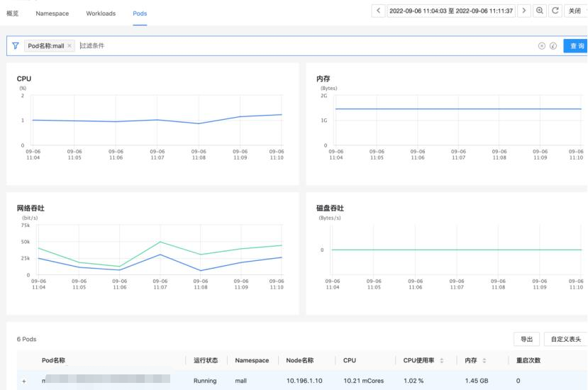The image size is (588, 390).
Task: Click the funnel filter icon
Action: click(15, 46)
